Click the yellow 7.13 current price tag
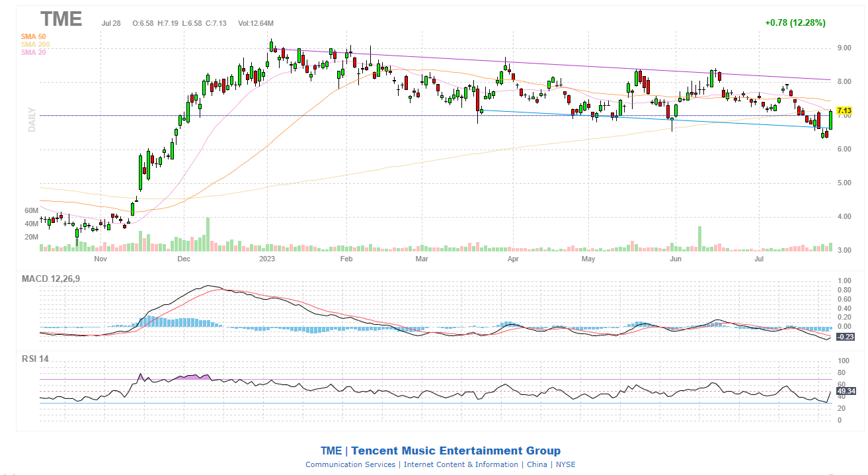This screenshot has height=475, width=868. click(844, 110)
